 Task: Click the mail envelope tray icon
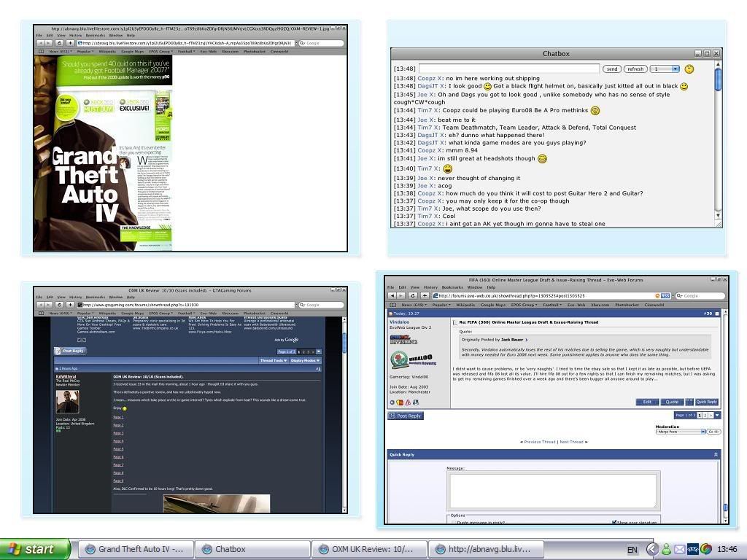click(x=679, y=550)
